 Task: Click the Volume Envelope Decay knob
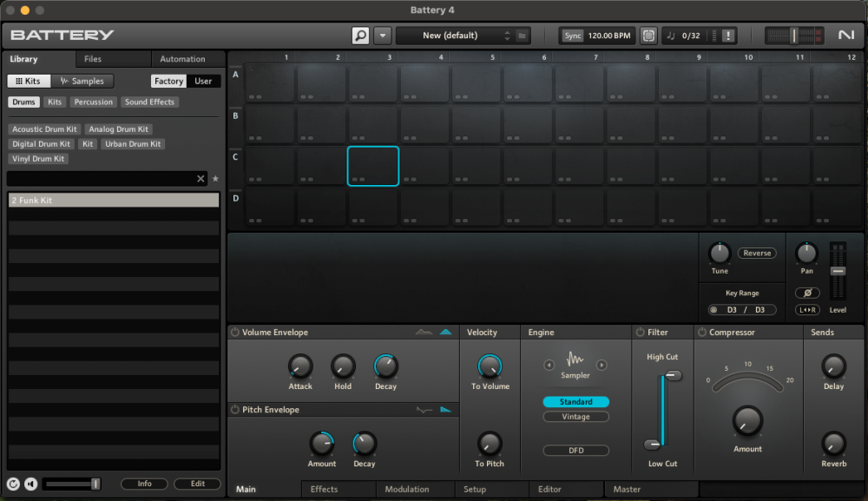[x=386, y=366]
